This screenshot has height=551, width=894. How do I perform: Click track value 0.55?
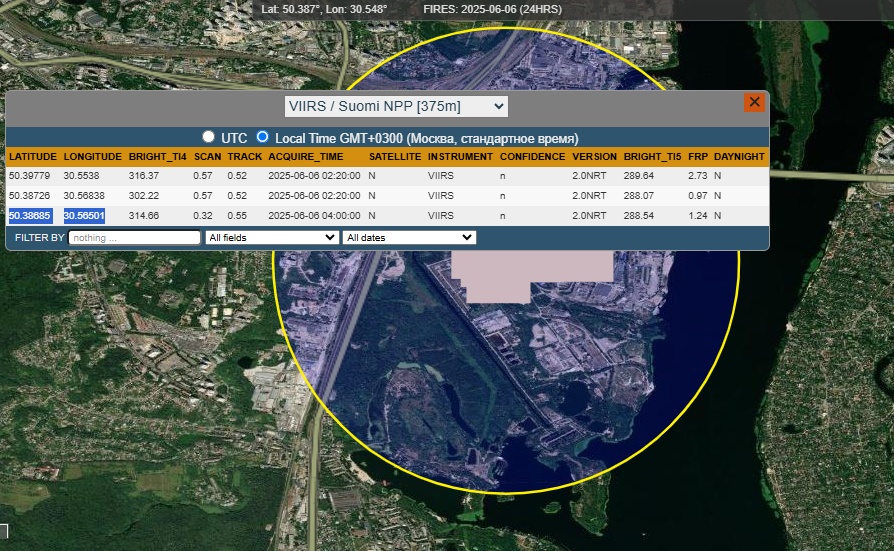tap(237, 216)
